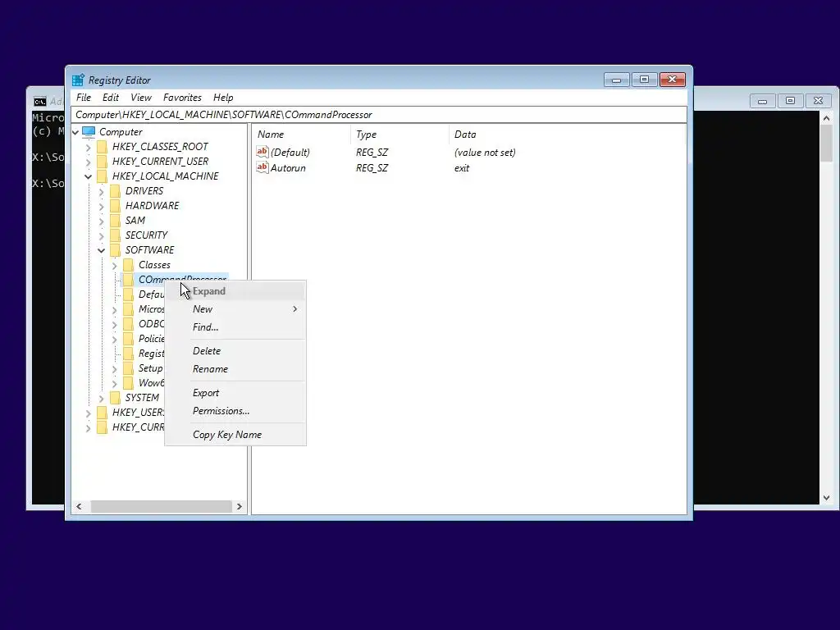
Task: Close the Registry Editor window
Action: pos(673,80)
